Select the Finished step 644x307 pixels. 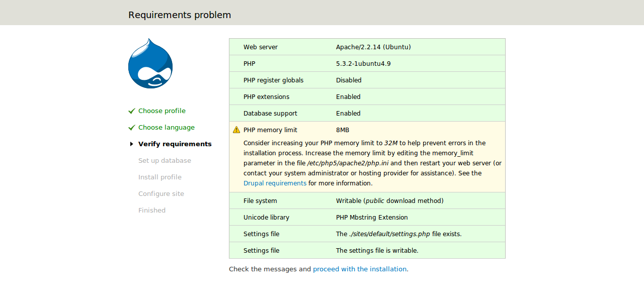click(152, 211)
